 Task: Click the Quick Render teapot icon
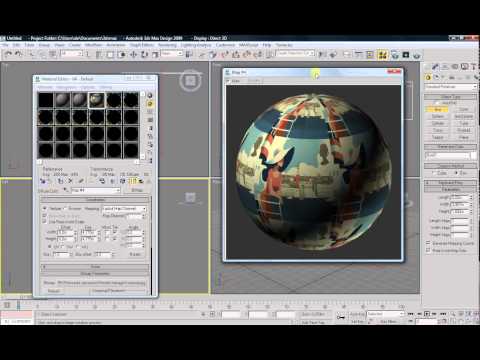click(417, 54)
